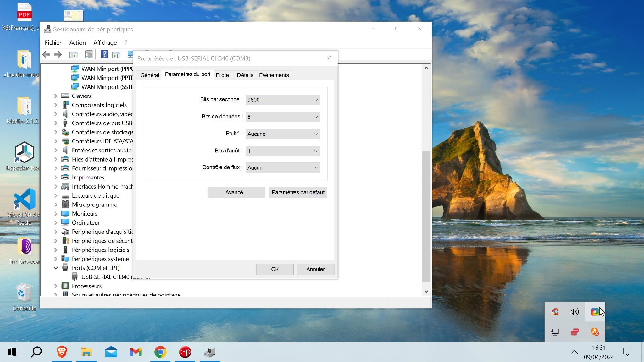Expand the Claviers tree node
Screen dimensions: 644x362
pyautogui.click(x=56, y=96)
